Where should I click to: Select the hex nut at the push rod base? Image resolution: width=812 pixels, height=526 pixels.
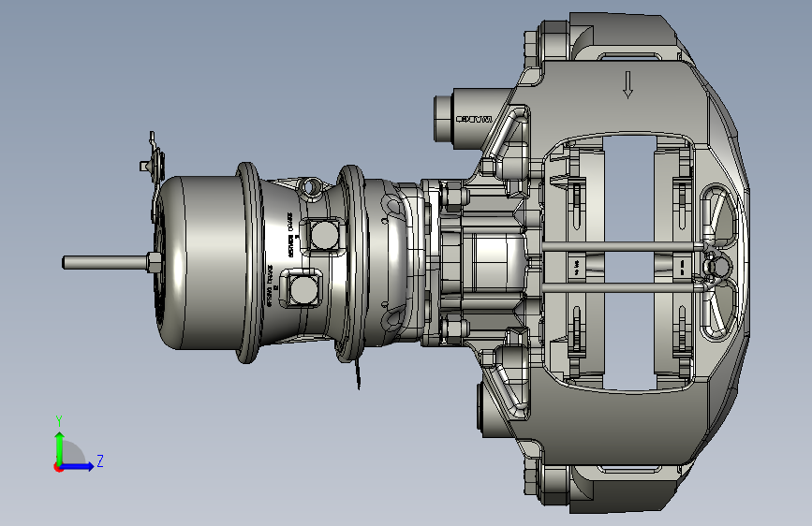pos(154,262)
